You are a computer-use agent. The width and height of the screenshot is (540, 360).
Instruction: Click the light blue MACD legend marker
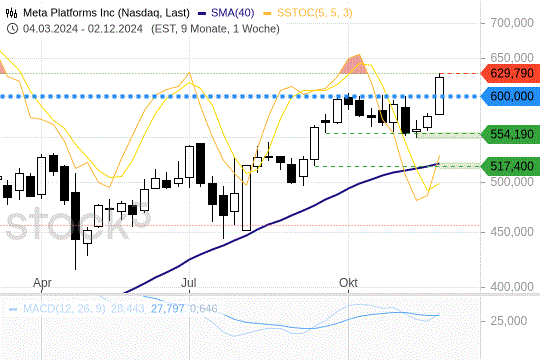13,309
